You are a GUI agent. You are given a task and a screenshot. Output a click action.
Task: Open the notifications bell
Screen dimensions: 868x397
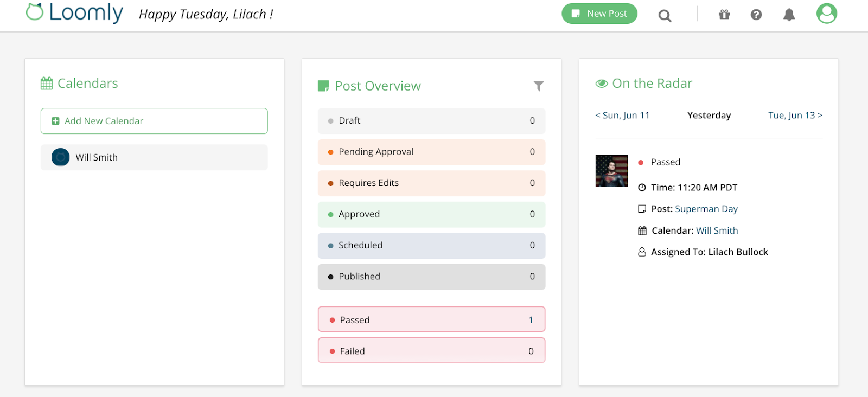[x=789, y=15]
